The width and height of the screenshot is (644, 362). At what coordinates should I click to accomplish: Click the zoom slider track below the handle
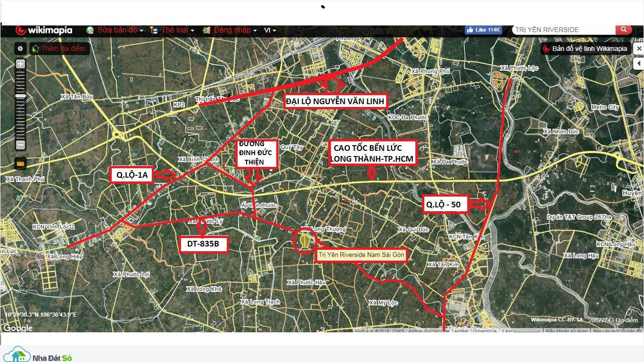pyautogui.click(x=20, y=119)
